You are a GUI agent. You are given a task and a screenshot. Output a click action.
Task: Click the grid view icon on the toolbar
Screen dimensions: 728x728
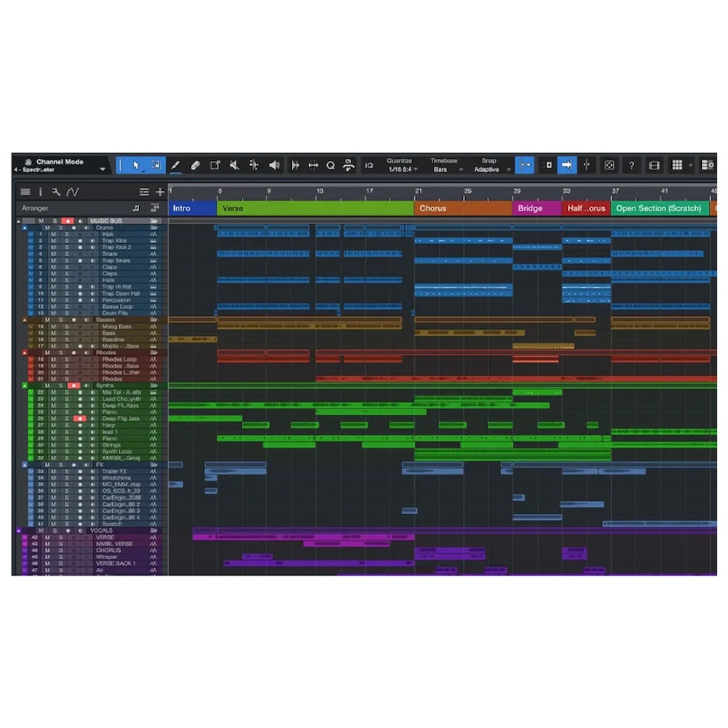coord(678,165)
